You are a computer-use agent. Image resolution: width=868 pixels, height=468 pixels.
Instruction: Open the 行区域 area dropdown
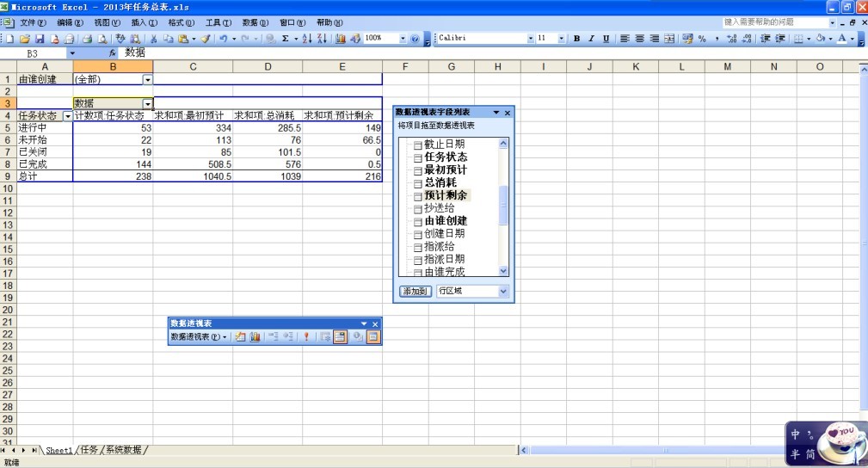503,292
